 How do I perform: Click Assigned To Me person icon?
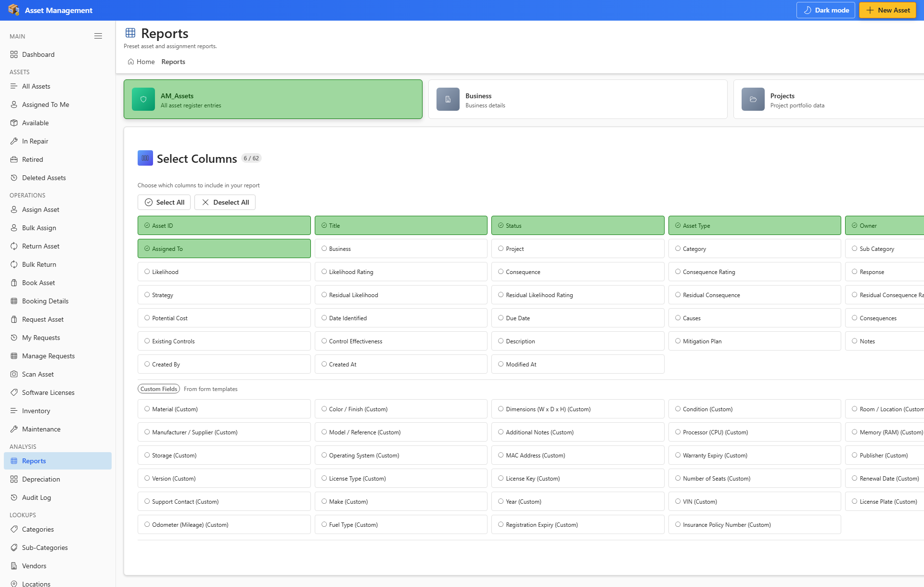point(14,104)
